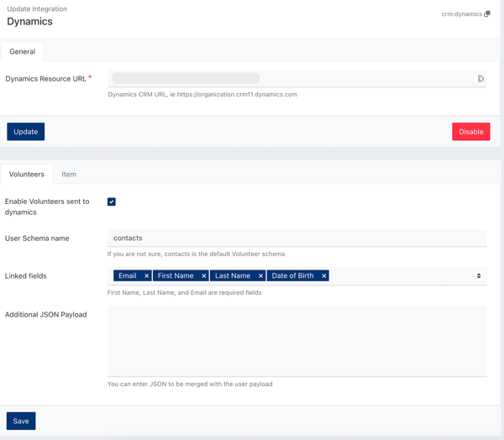Switch to the General tab
Screen dimensions: 504x440
(x=23, y=51)
